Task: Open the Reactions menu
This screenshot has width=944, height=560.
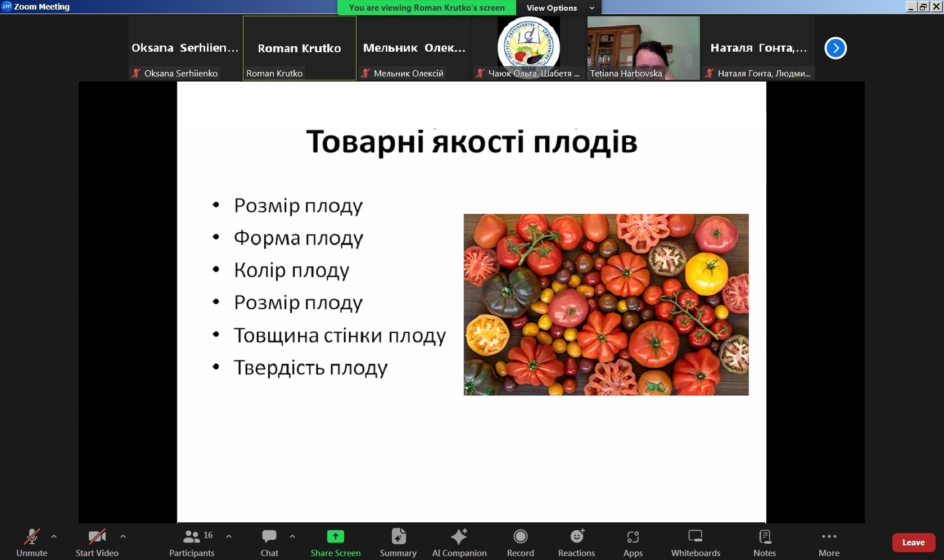Action: (577, 543)
